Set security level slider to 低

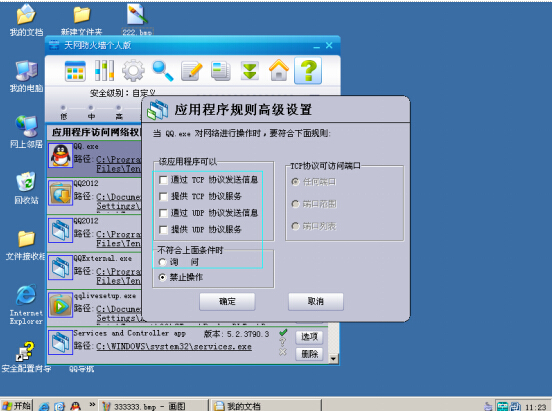63,107
